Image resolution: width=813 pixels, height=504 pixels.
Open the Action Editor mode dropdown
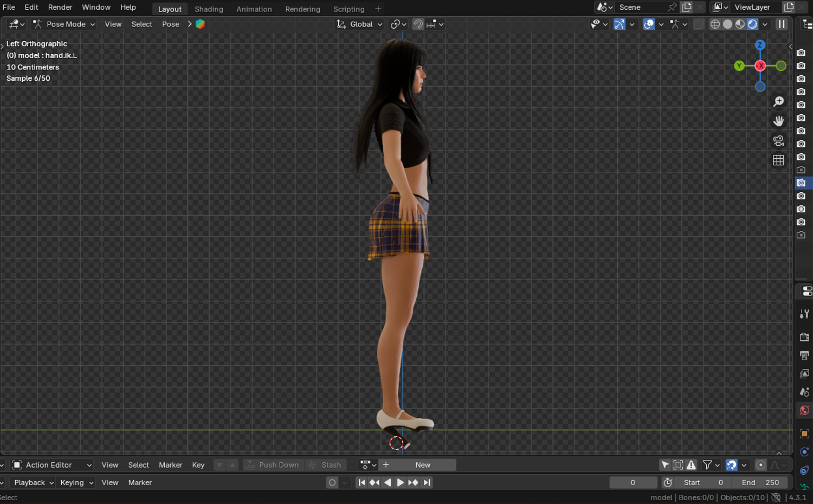[52, 465]
